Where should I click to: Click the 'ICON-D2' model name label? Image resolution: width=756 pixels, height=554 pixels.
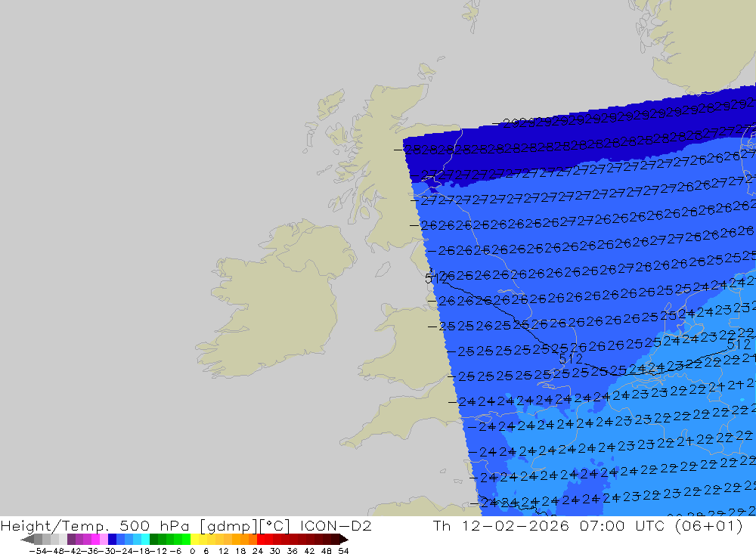336,525
